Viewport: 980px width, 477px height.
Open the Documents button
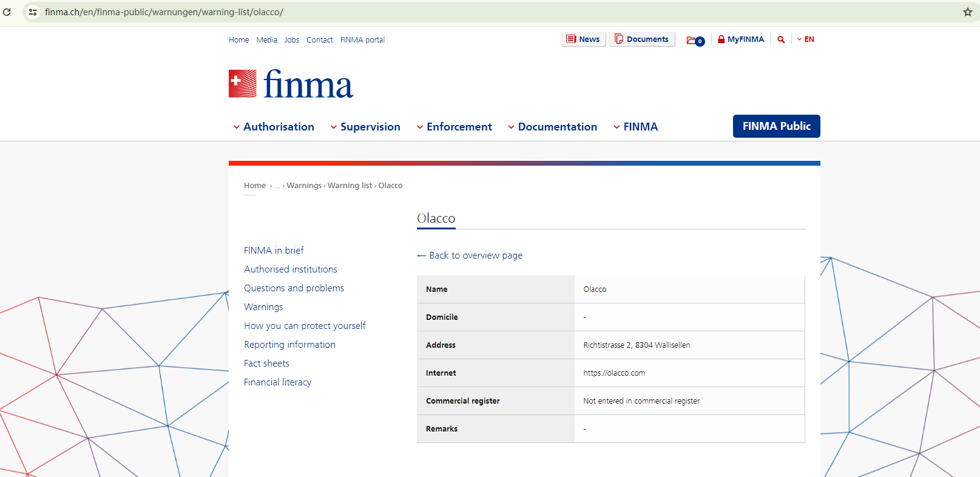pos(641,39)
